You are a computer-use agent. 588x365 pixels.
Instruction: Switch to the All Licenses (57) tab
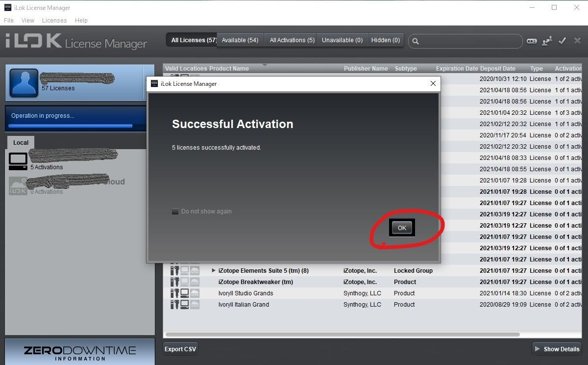point(192,40)
